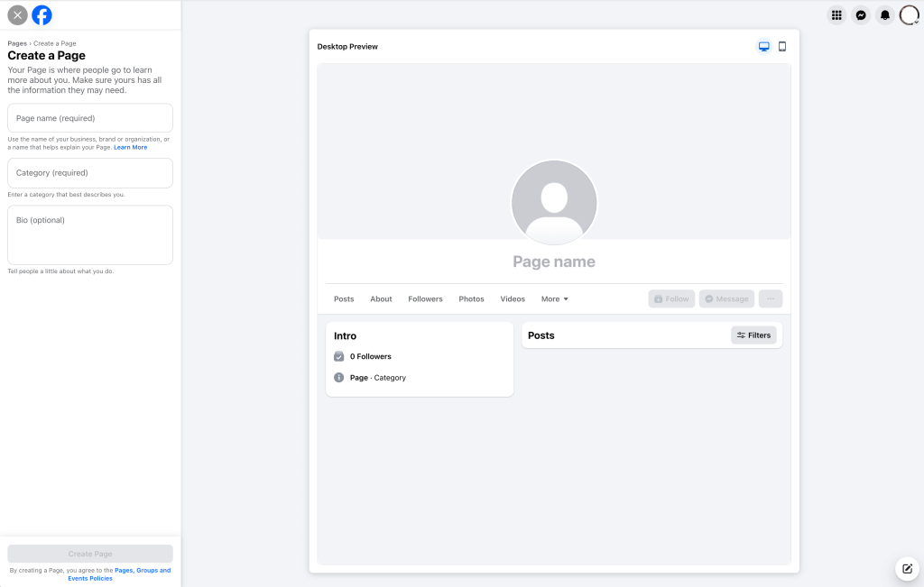Open the notifications bell
This screenshot has width=924, height=587.
pos(885,15)
